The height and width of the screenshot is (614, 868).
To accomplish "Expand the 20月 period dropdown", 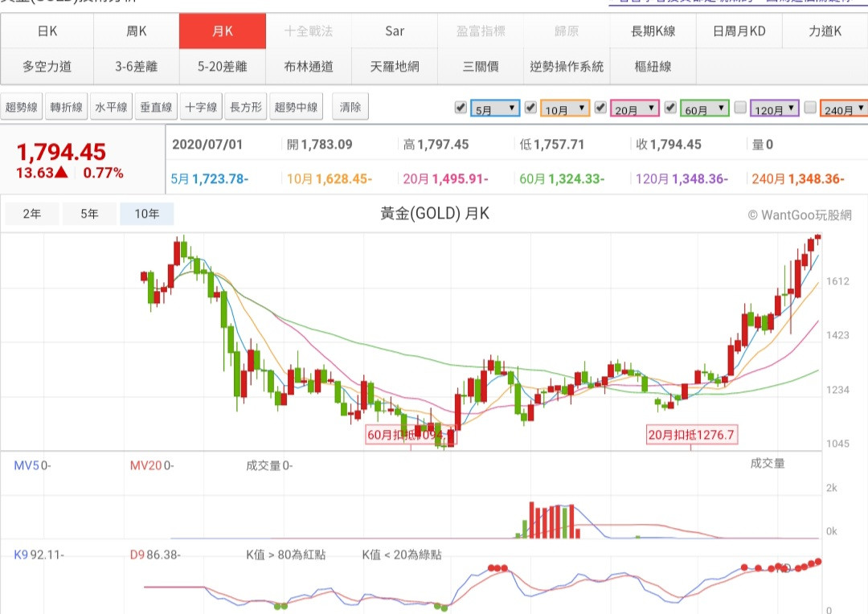I will coord(636,108).
